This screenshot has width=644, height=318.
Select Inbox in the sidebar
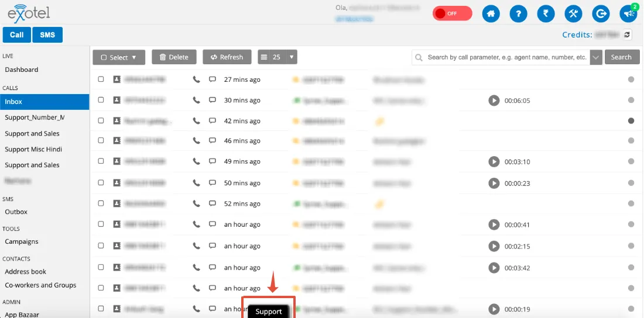pyautogui.click(x=44, y=102)
